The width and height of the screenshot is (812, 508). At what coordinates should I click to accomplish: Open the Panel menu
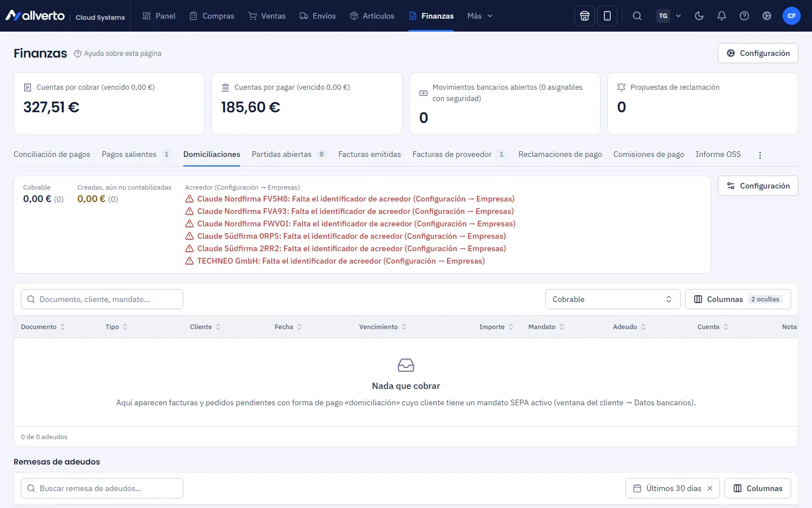[x=159, y=16]
